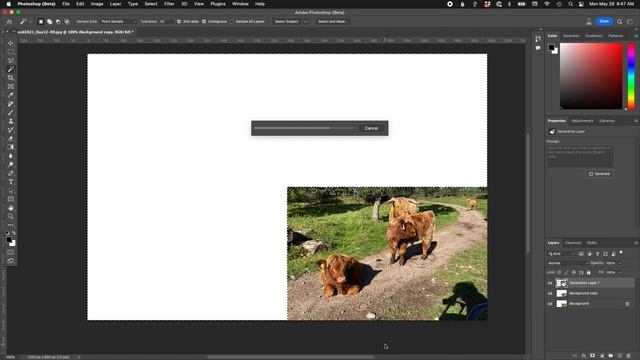Select the Pen tool
The image size is (640, 360).
click(x=11, y=173)
